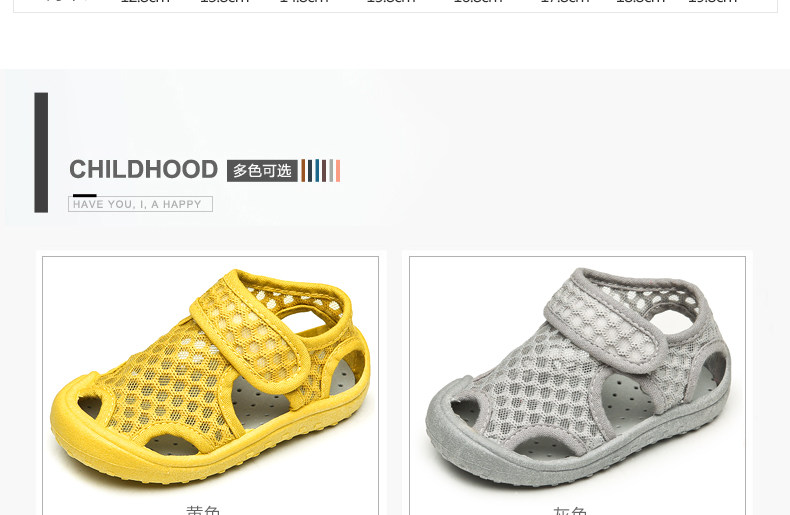Viewport: 790px width, 515px height.
Task: Click the short black underline below CHILDHOOD
Action: point(85,195)
